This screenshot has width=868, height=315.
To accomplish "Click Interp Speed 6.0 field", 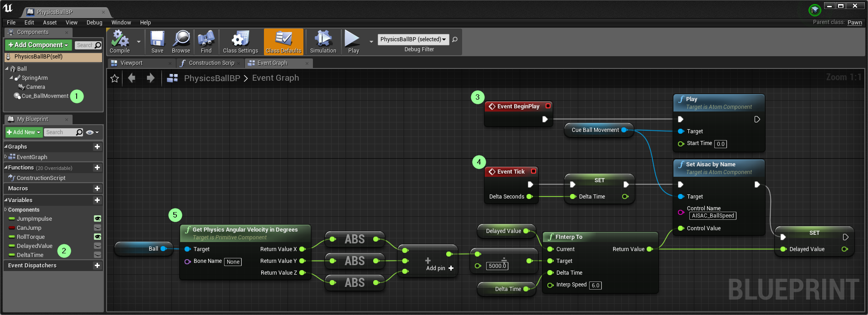I will [x=595, y=286].
